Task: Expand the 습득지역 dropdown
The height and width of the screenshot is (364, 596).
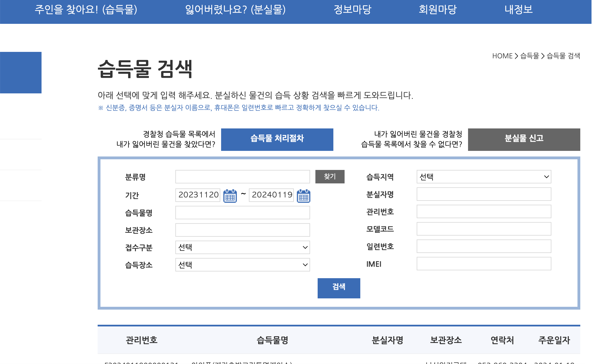Action: [x=483, y=177]
